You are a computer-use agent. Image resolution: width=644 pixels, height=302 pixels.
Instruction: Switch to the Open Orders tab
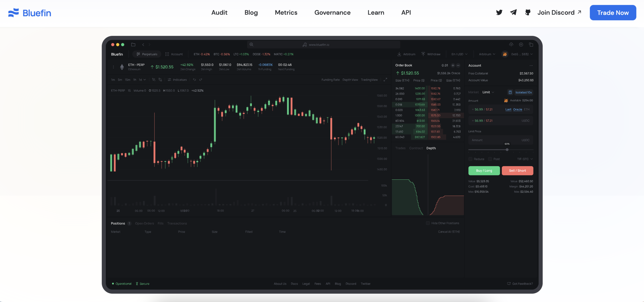pos(144,223)
